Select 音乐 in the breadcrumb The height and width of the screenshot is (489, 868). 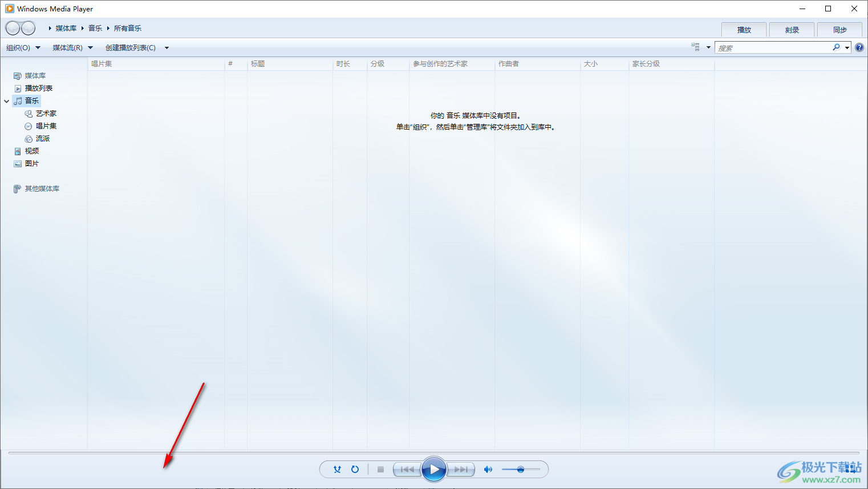tap(95, 29)
